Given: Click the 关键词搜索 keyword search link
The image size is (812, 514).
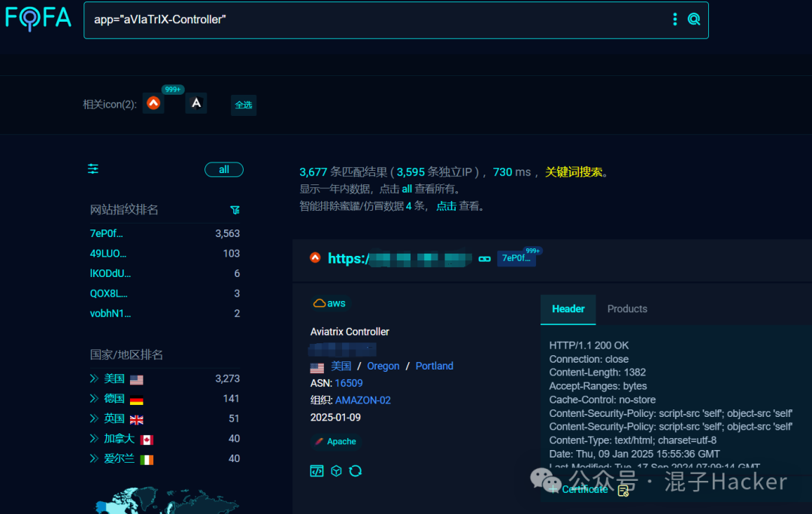Looking at the screenshot, I should 573,172.
